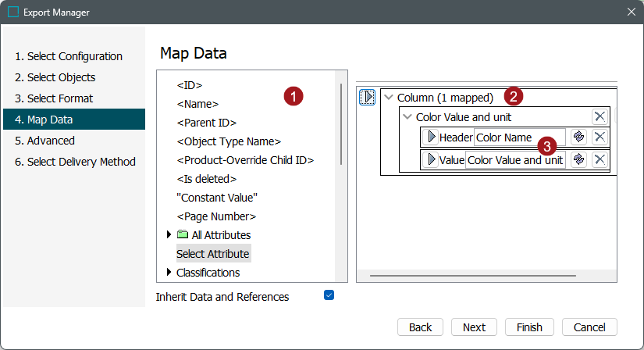This screenshot has width=644, height=350.
Task: Click the arrow button left of Column
Action: pyautogui.click(x=367, y=98)
